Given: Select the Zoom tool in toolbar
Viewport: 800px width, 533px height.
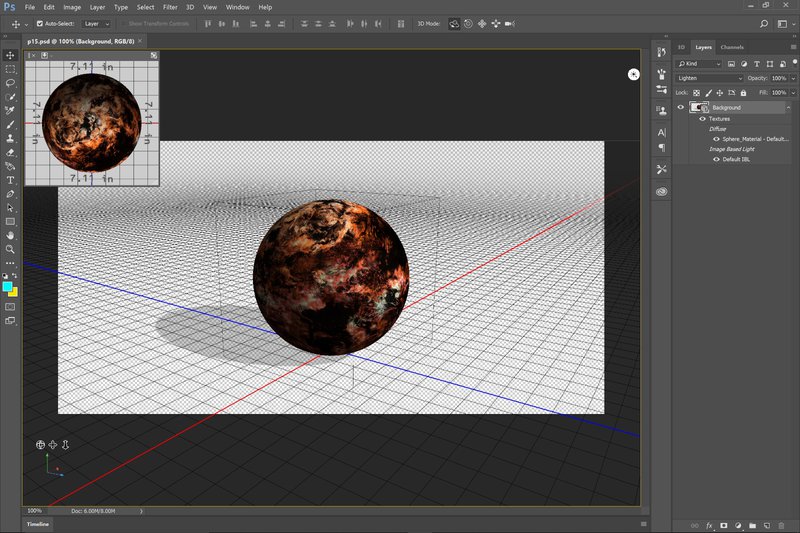Looking at the screenshot, I should pos(10,249).
